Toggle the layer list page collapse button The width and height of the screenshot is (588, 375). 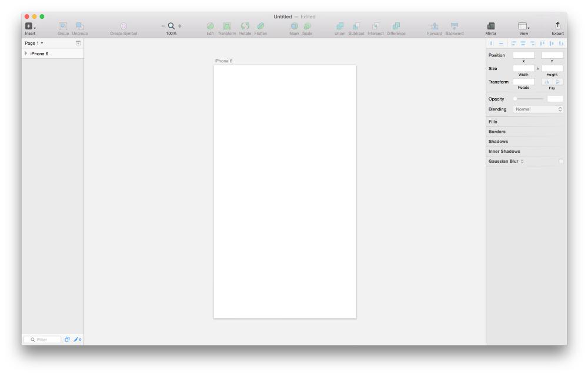78,43
